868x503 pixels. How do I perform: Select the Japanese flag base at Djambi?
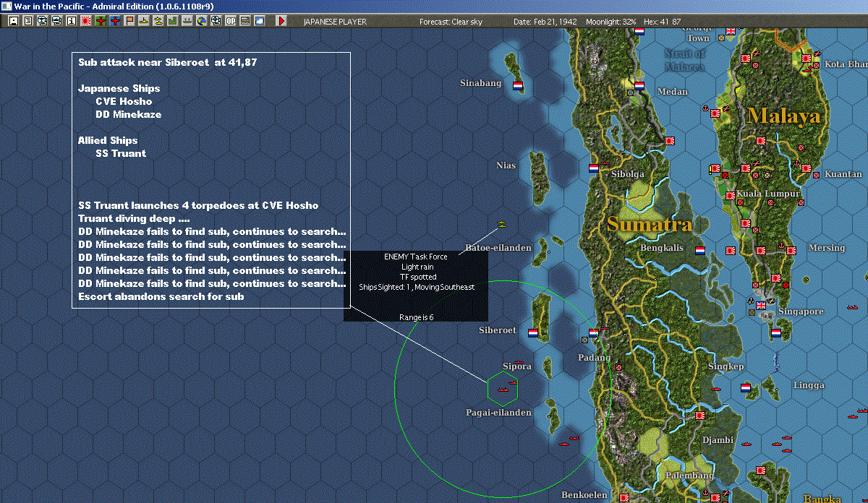coord(699,416)
